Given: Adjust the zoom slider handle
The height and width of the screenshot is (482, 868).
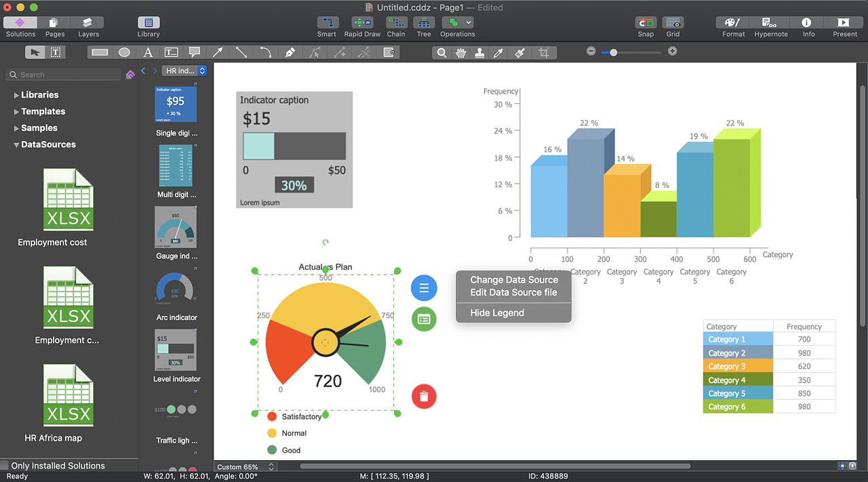Looking at the screenshot, I should tap(613, 52).
